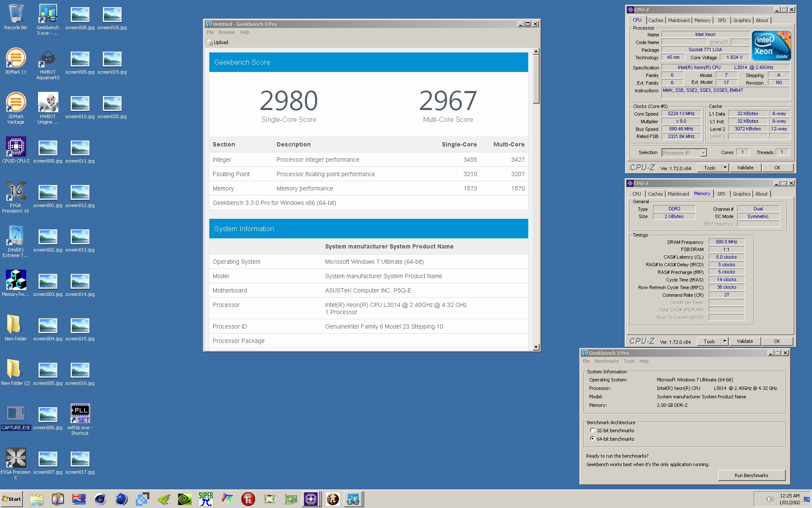The height and width of the screenshot is (508, 812).
Task: Open File menu in Geekbench results window
Action: [210, 32]
